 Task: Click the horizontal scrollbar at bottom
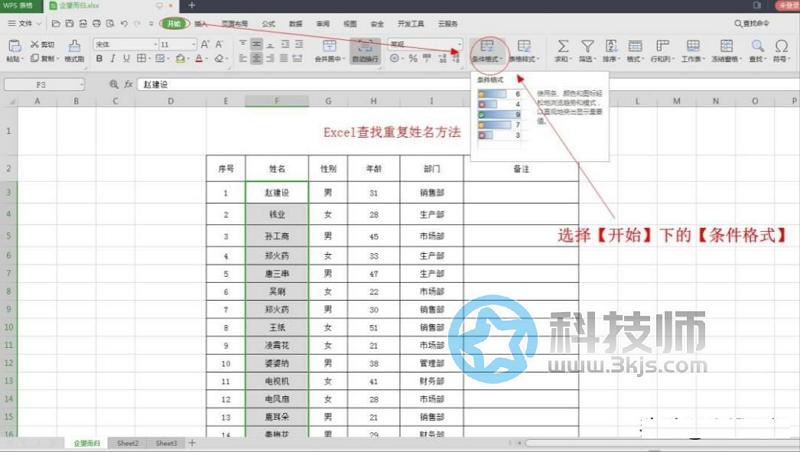pyautogui.click(x=662, y=443)
